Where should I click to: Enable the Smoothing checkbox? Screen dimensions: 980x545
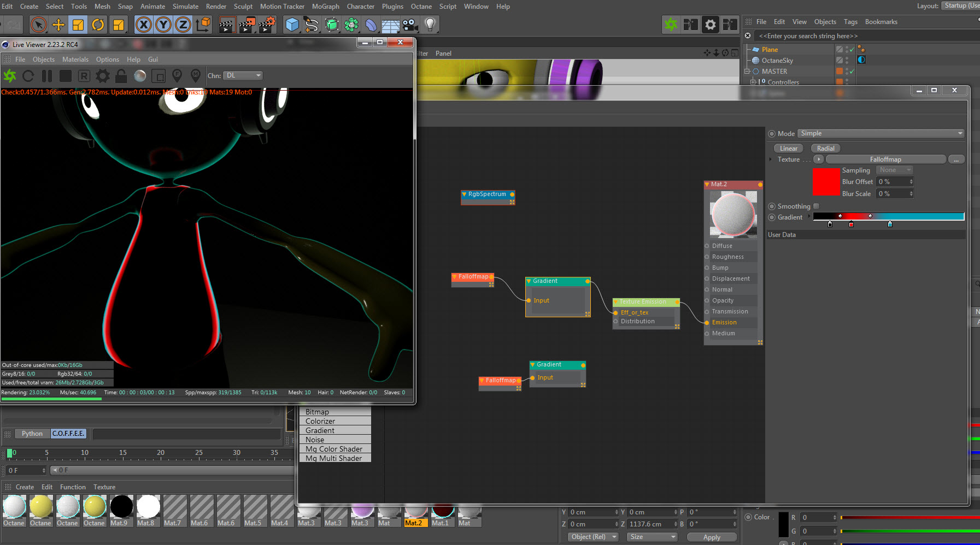816,206
